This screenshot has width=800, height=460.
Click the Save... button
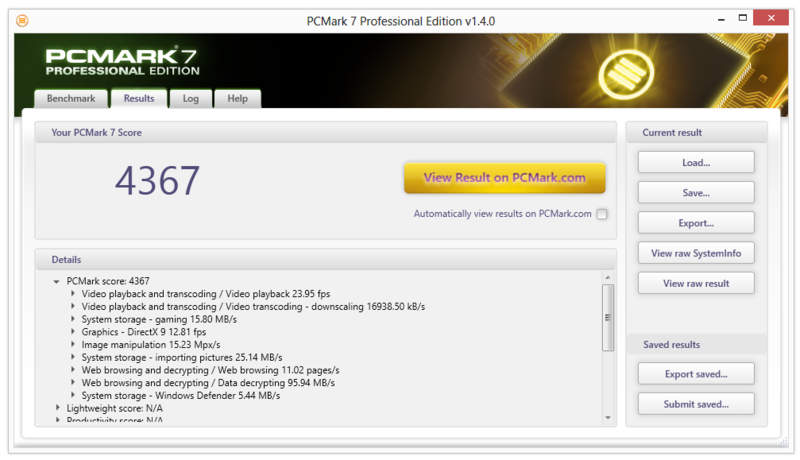[696, 193]
